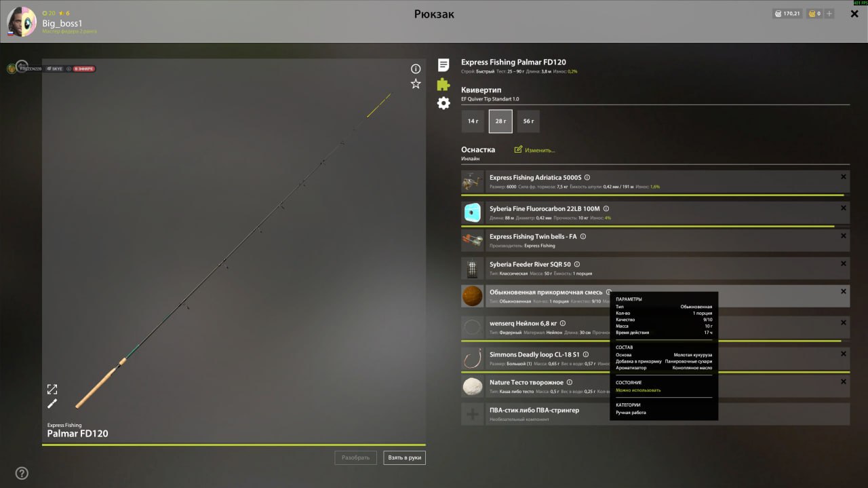
Task: Click Изменить to change rig type
Action: pos(535,150)
